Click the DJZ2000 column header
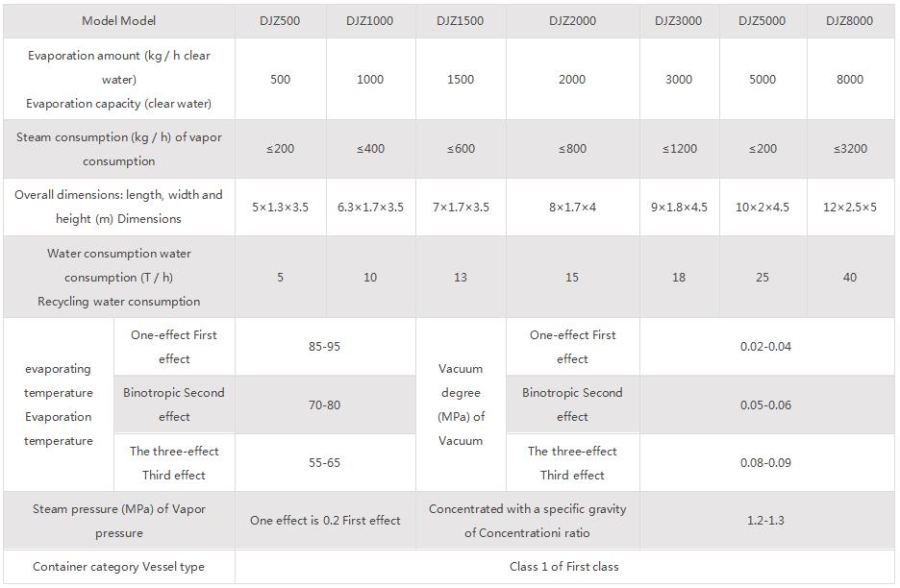 pyautogui.click(x=572, y=20)
